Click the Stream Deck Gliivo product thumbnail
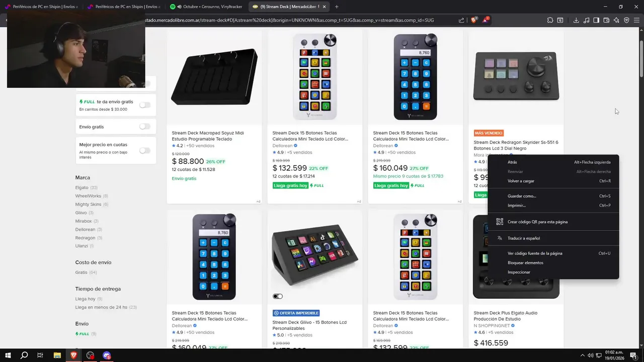Image resolution: width=644 pixels, height=362 pixels. (315, 257)
